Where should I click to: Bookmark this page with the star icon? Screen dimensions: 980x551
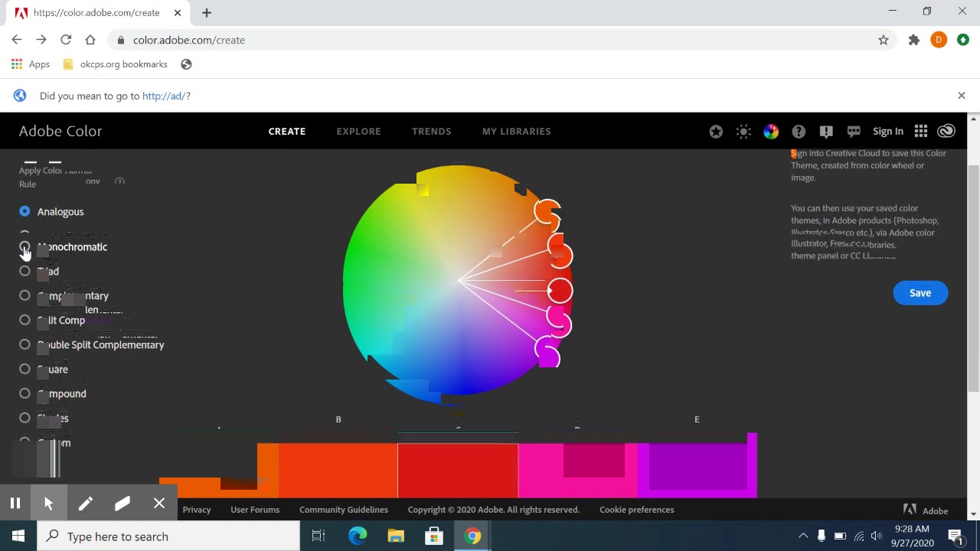click(x=884, y=40)
